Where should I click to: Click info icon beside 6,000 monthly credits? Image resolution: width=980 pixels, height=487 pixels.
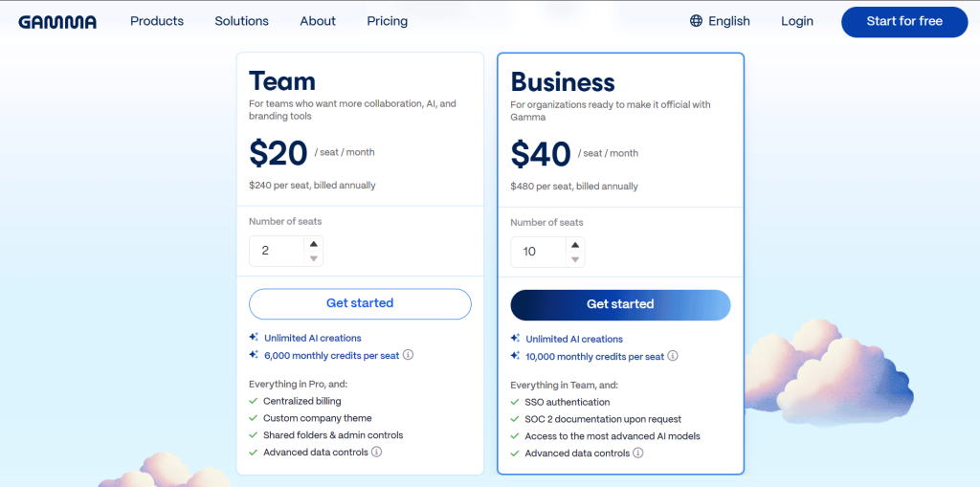(408, 355)
